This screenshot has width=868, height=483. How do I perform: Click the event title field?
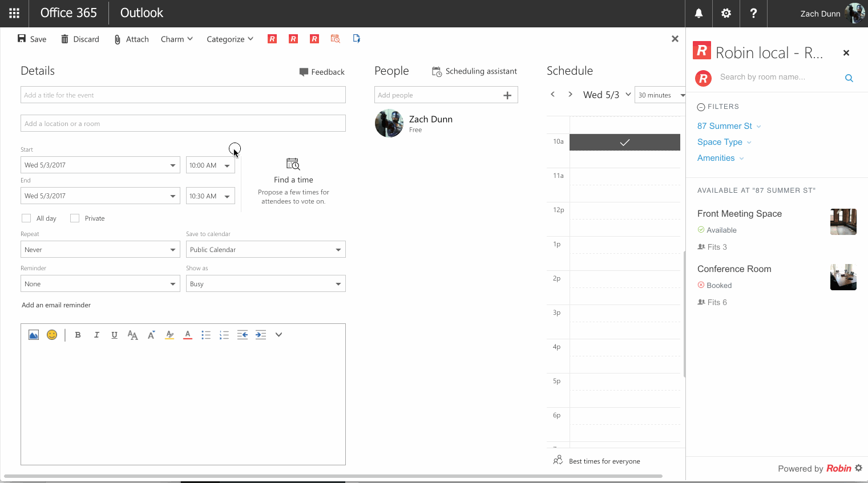point(183,95)
